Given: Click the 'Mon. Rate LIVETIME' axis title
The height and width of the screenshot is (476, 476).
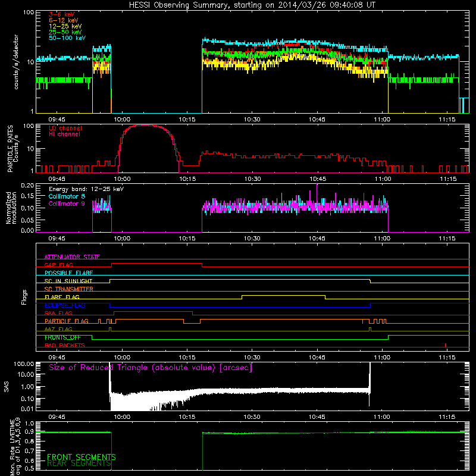Looking at the screenshot, I should 12,447.
